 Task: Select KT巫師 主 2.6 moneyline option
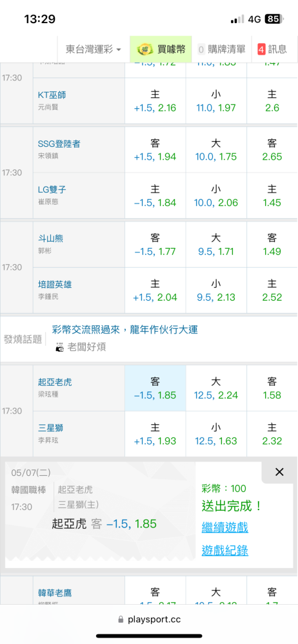(x=272, y=100)
